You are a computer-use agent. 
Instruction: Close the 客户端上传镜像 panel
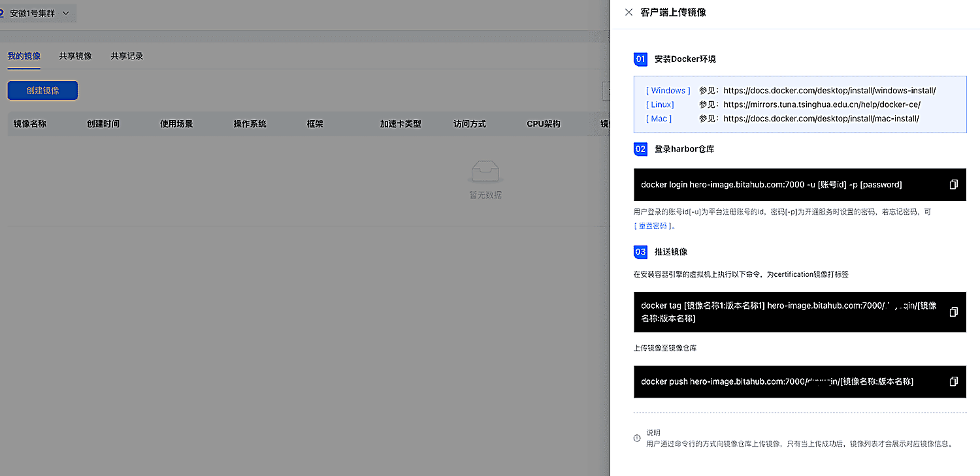pos(629,12)
